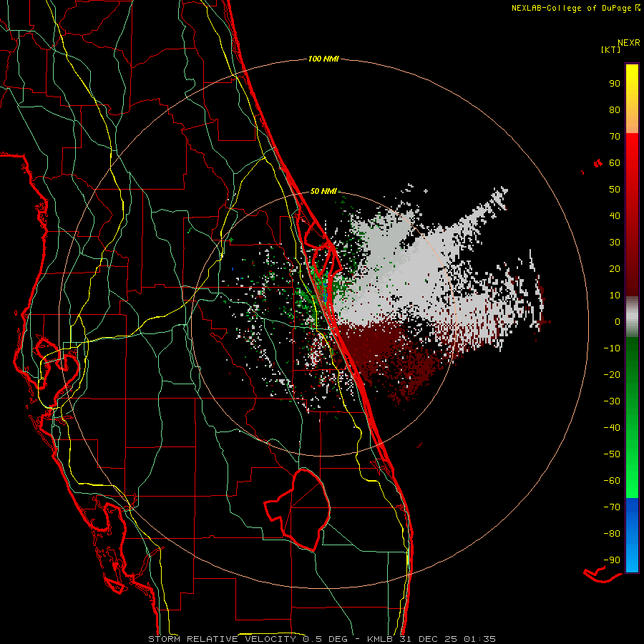Image resolution: width=644 pixels, height=644 pixels.
Task: Click the positive 40 value on the velocity scale
Action: (x=615, y=216)
